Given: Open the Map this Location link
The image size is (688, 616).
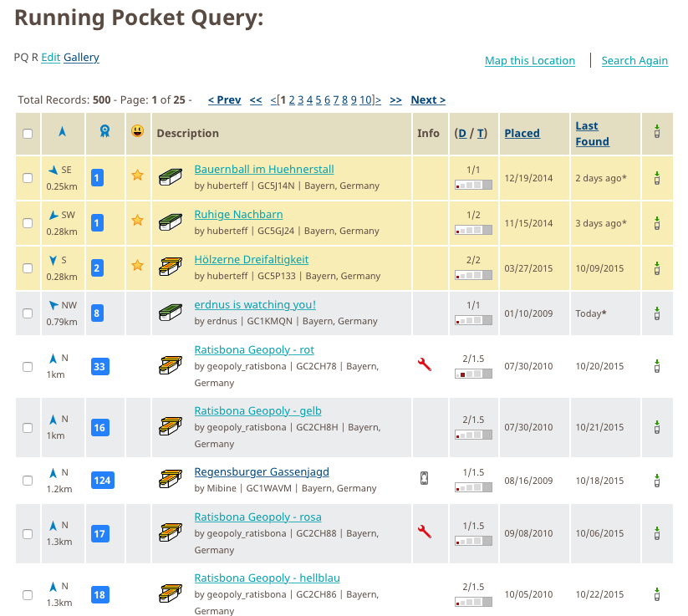Looking at the screenshot, I should [529, 60].
